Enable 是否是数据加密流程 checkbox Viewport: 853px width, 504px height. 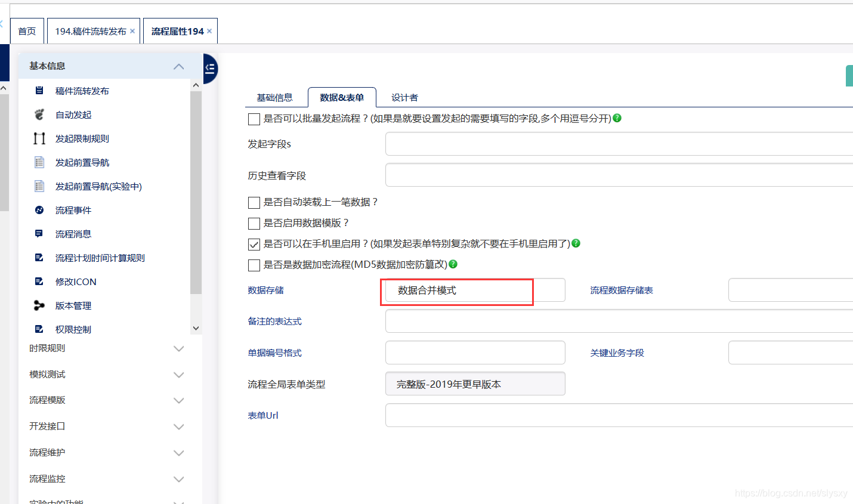point(254,265)
